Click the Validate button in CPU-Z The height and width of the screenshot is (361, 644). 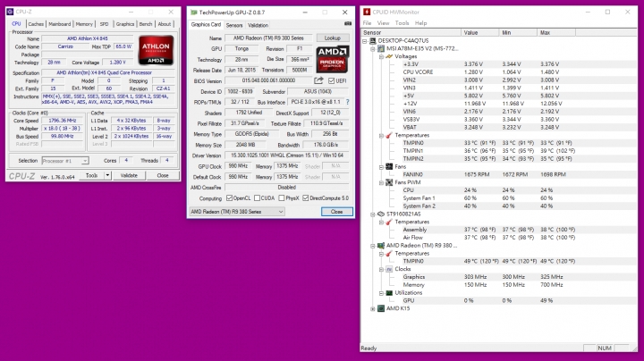click(x=129, y=175)
